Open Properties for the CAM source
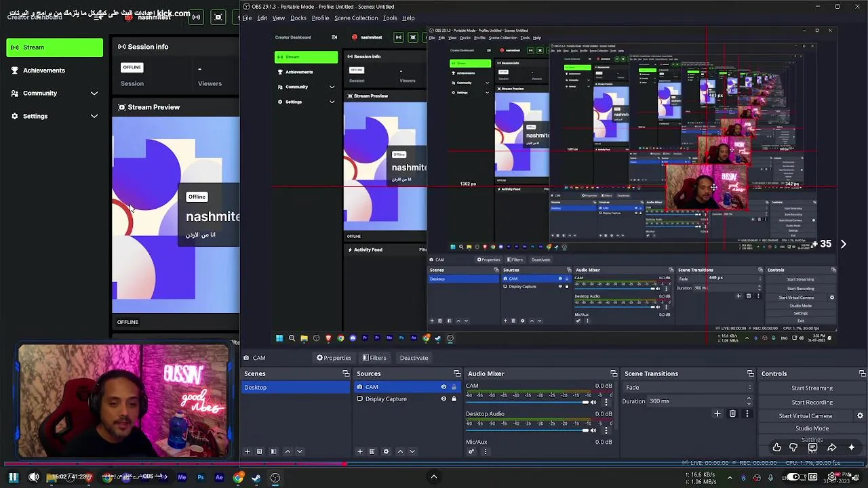868x488 pixels. 334,358
